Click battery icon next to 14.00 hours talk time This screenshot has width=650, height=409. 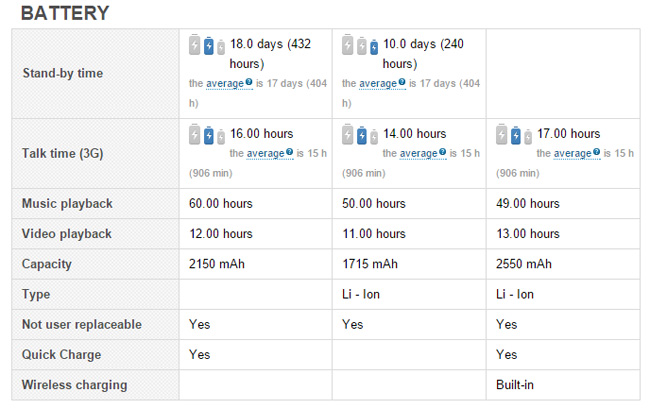360,135
